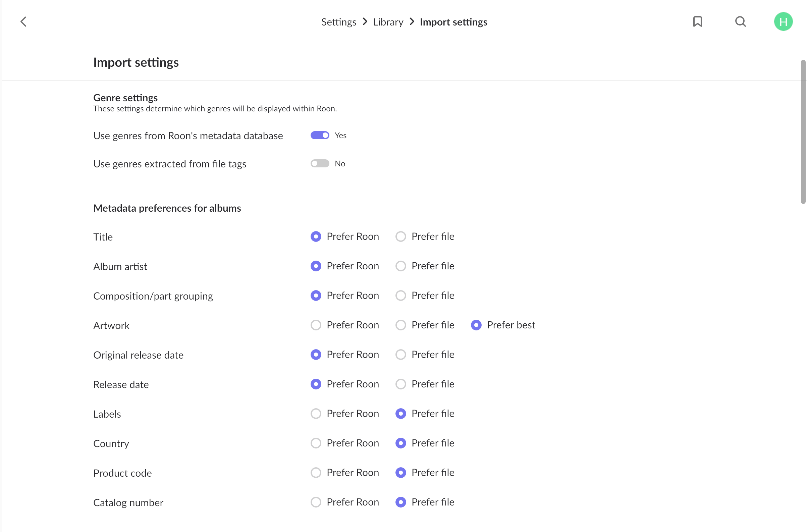Viewport: 807px width, 532px height.
Task: Open the search magnifier icon
Action: click(741, 22)
